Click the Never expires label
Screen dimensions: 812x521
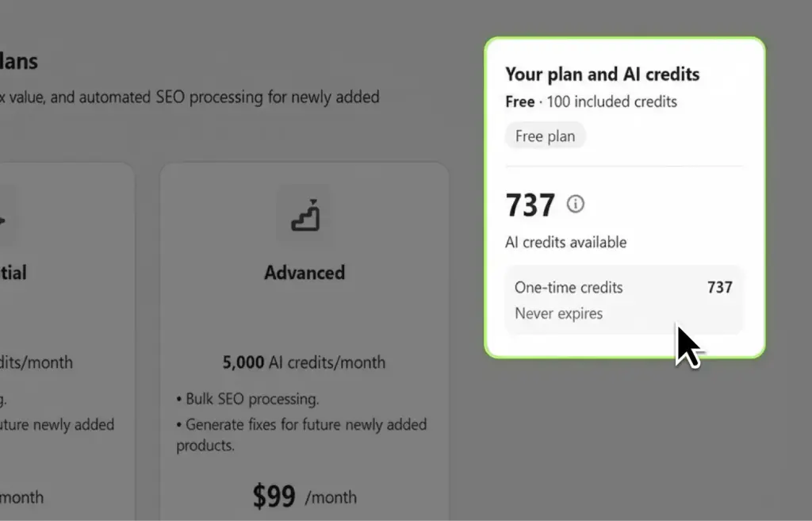coord(559,313)
